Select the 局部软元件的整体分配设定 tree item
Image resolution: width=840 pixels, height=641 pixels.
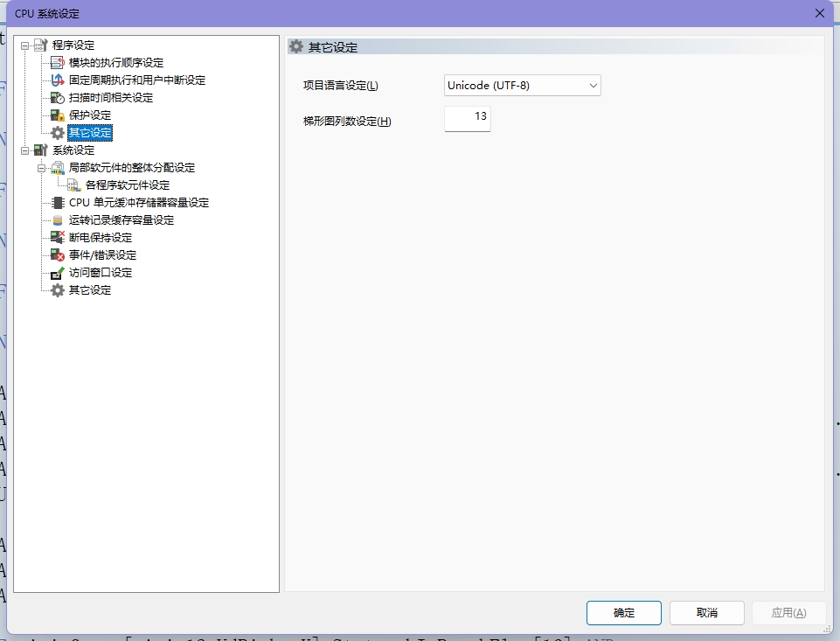[131, 168]
